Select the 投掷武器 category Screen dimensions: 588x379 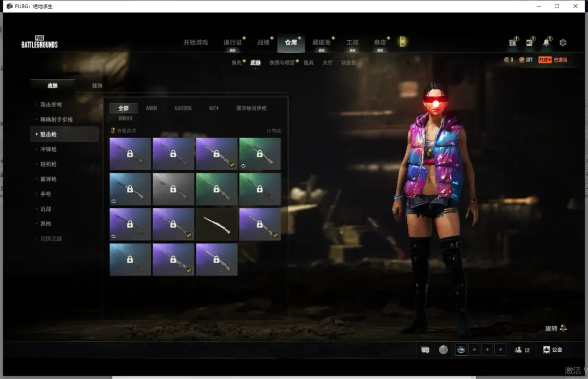pos(51,239)
